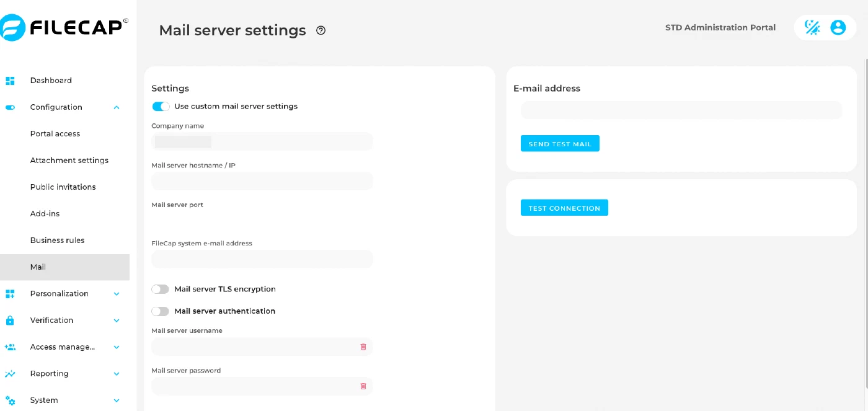This screenshot has width=868, height=411.
Task: Clear mail server password with trash icon
Action: (x=363, y=386)
